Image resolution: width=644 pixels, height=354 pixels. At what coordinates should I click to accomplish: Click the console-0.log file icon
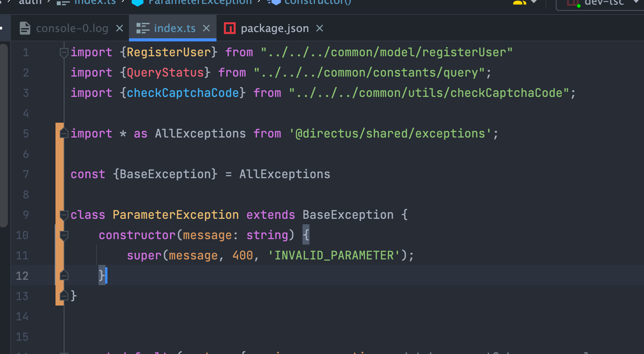[x=25, y=28]
